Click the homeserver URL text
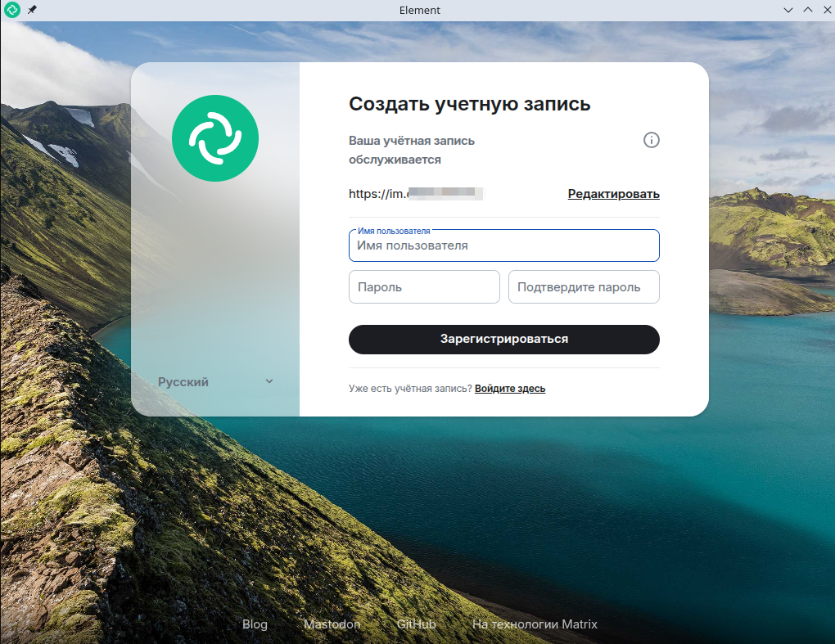Image resolution: width=835 pixels, height=644 pixels. pyautogui.click(x=415, y=194)
